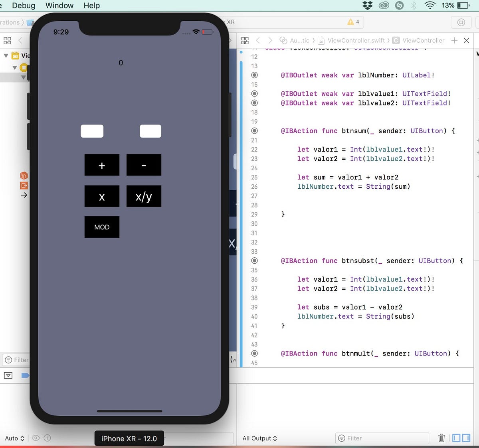
Task: Open the Auto variables scope dropdown
Action: coord(15,438)
